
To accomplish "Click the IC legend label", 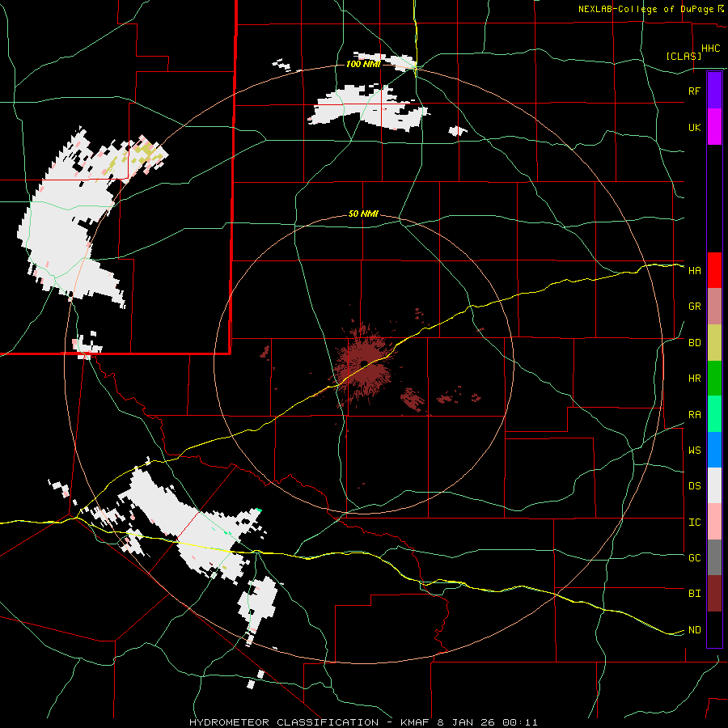I will (x=695, y=523).
